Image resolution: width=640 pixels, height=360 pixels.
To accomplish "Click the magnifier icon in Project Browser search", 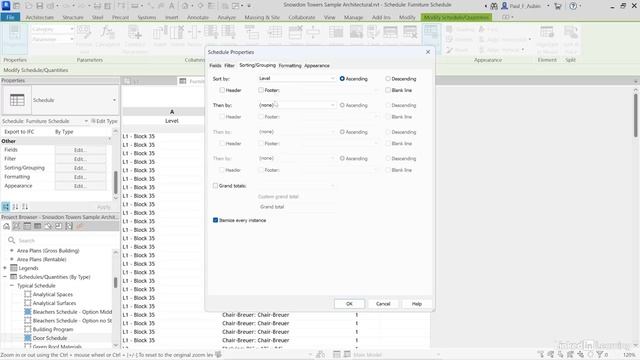I will click(11, 240).
